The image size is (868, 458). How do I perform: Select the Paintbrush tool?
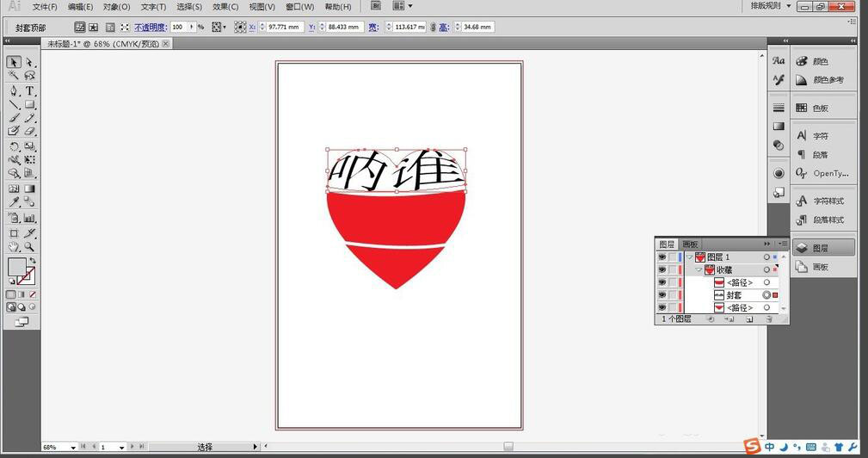point(14,117)
